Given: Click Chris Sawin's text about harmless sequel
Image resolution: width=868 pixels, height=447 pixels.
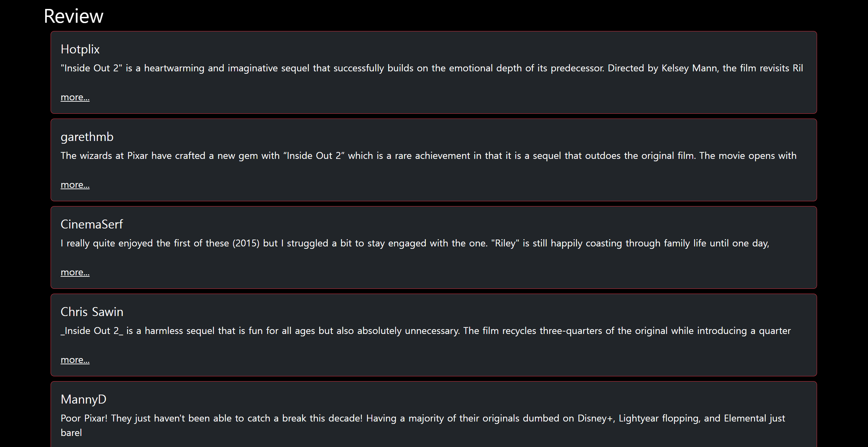Looking at the screenshot, I should (426, 331).
